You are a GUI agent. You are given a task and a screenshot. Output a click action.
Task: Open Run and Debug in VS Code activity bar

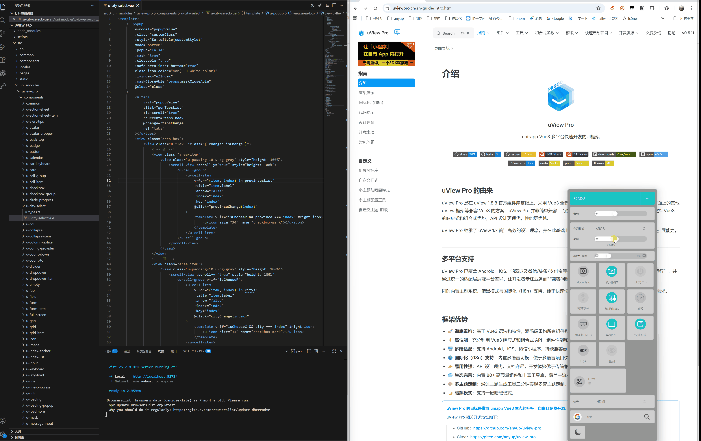(x=3, y=47)
